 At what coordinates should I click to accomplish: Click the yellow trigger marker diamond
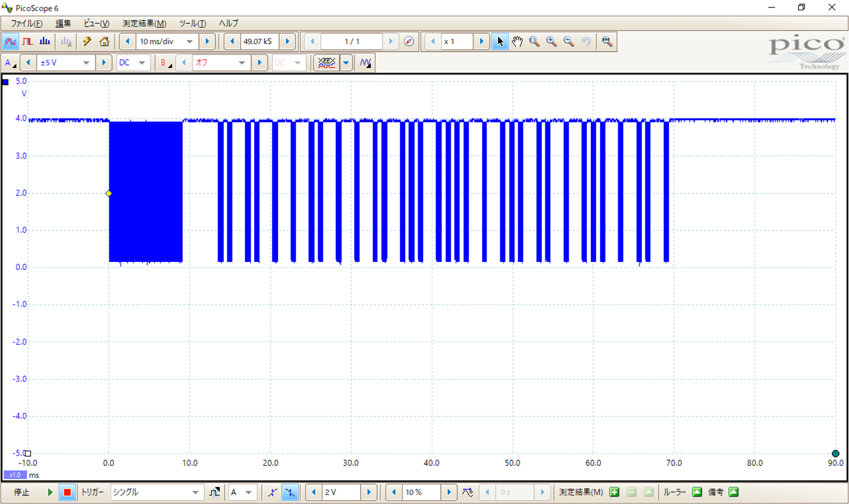[x=109, y=193]
